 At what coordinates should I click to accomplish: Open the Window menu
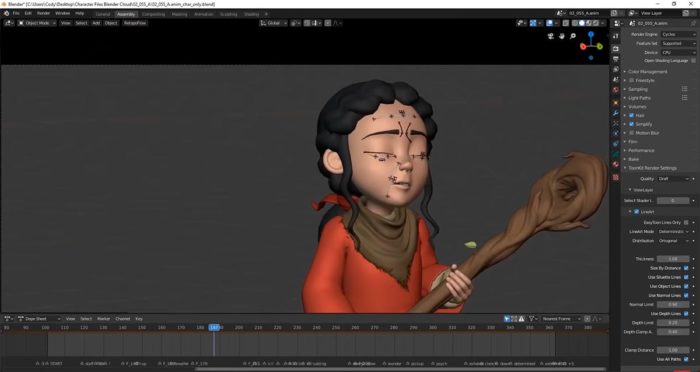point(62,13)
